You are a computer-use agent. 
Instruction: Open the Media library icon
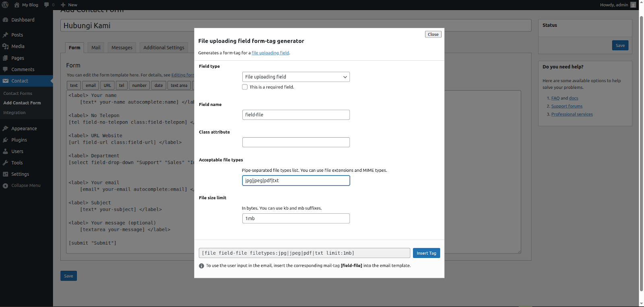[x=6, y=46]
